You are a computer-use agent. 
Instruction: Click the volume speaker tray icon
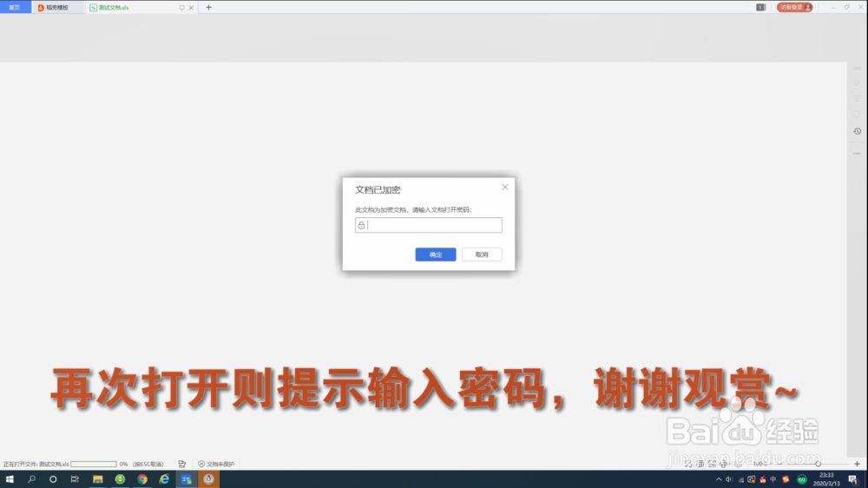[x=729, y=479]
